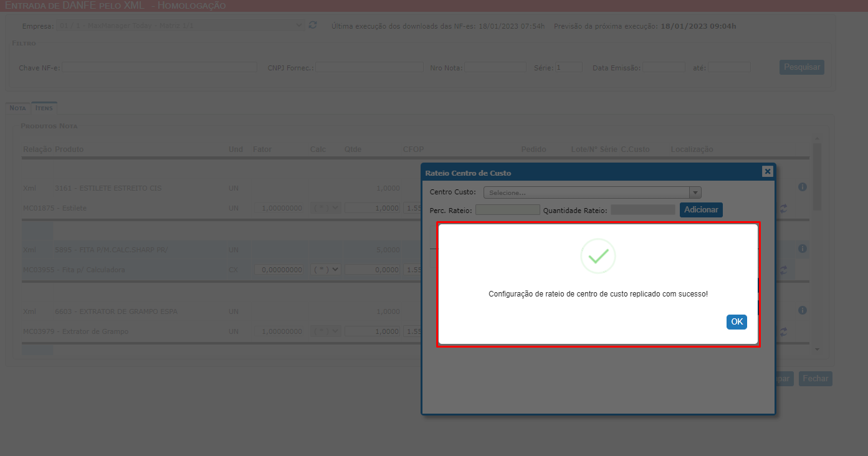
Task: Click the Fator field of Fita p/ Calculadora
Action: pyautogui.click(x=279, y=270)
